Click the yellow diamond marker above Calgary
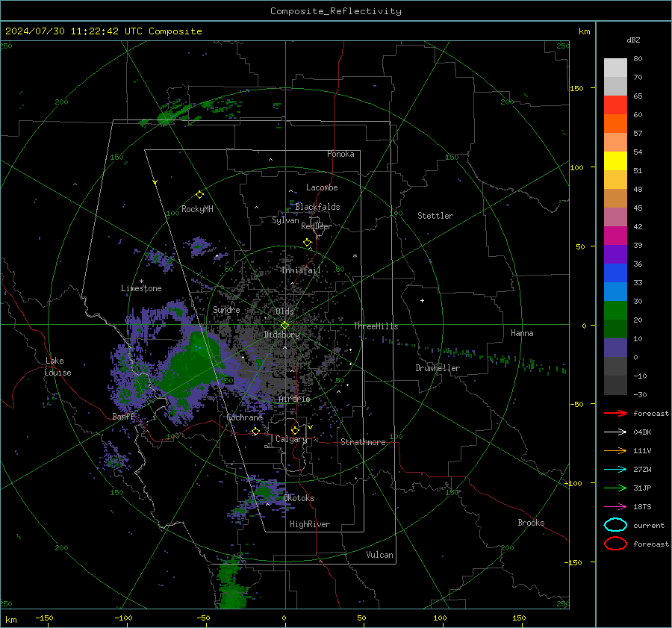672x628 pixels. 295,430
